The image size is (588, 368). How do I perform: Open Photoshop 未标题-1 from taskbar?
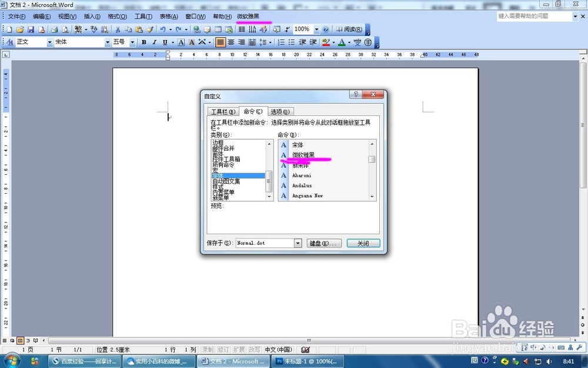pyautogui.click(x=307, y=362)
